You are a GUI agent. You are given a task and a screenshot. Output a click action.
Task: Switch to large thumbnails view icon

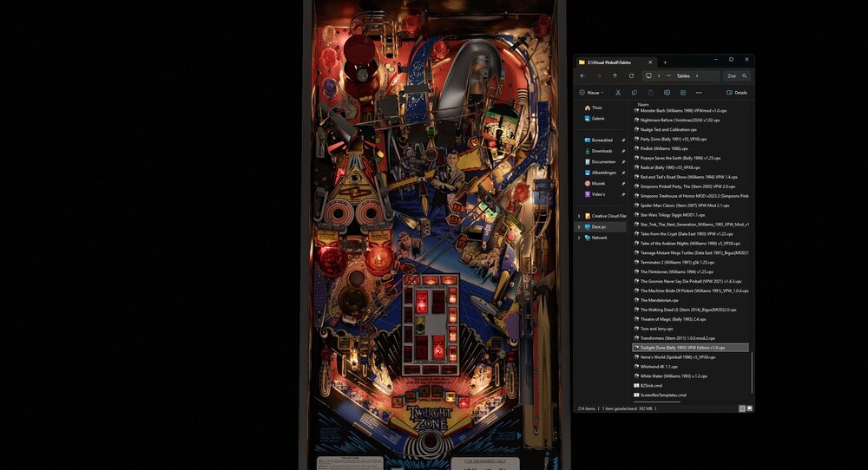pos(750,408)
